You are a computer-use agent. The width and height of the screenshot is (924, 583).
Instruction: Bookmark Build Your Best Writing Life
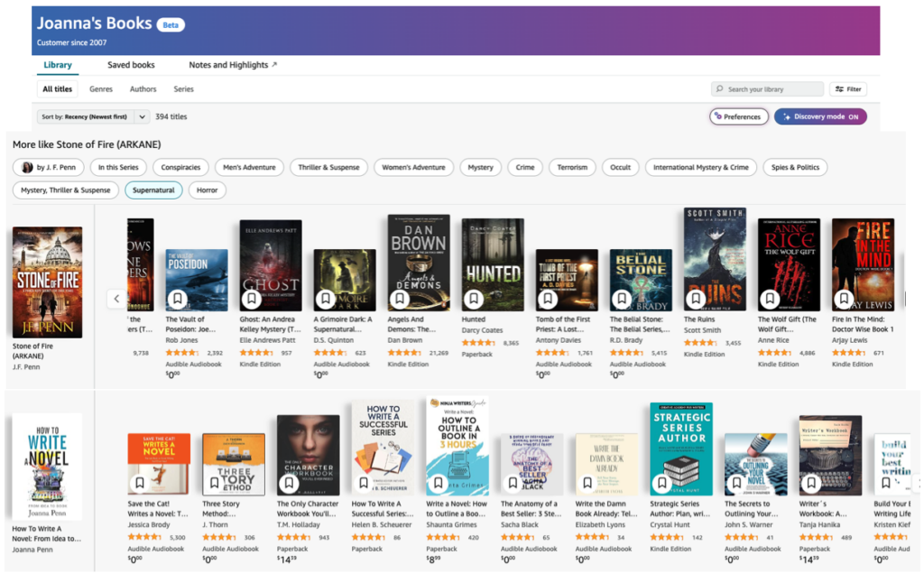point(886,483)
